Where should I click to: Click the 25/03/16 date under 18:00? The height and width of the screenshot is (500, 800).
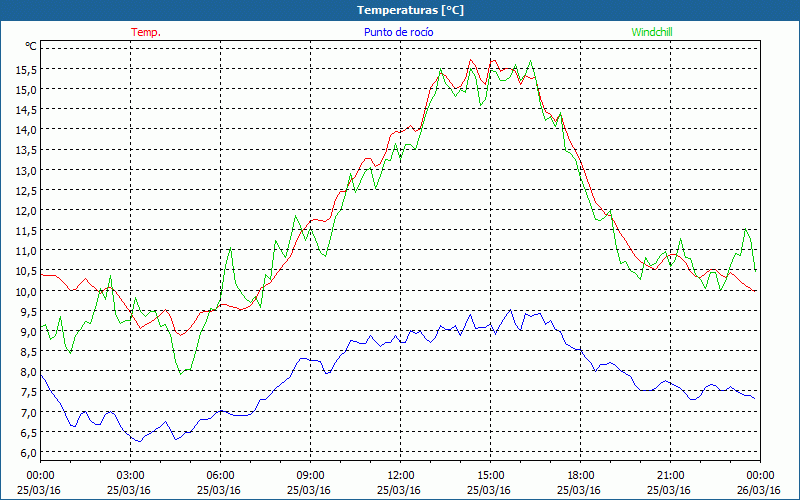pos(579,490)
